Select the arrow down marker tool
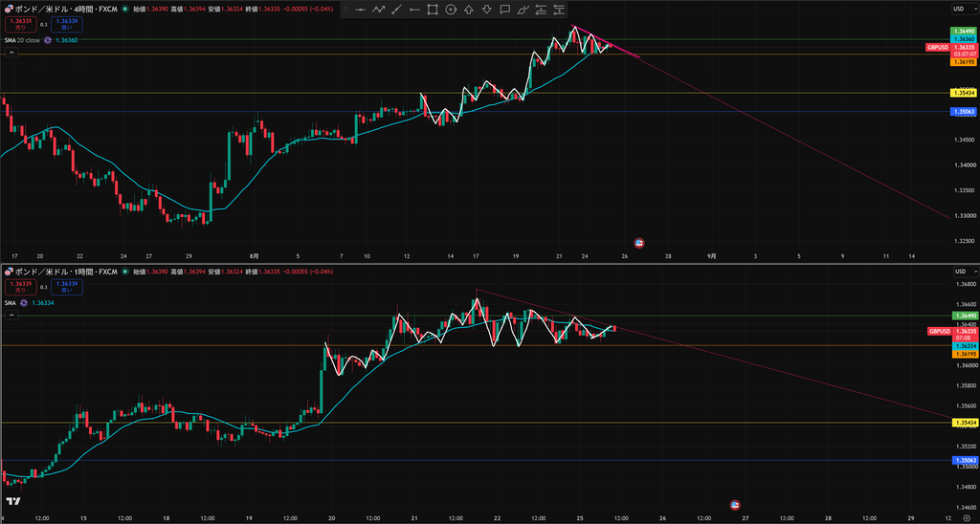The width and height of the screenshot is (980, 524). (487, 10)
